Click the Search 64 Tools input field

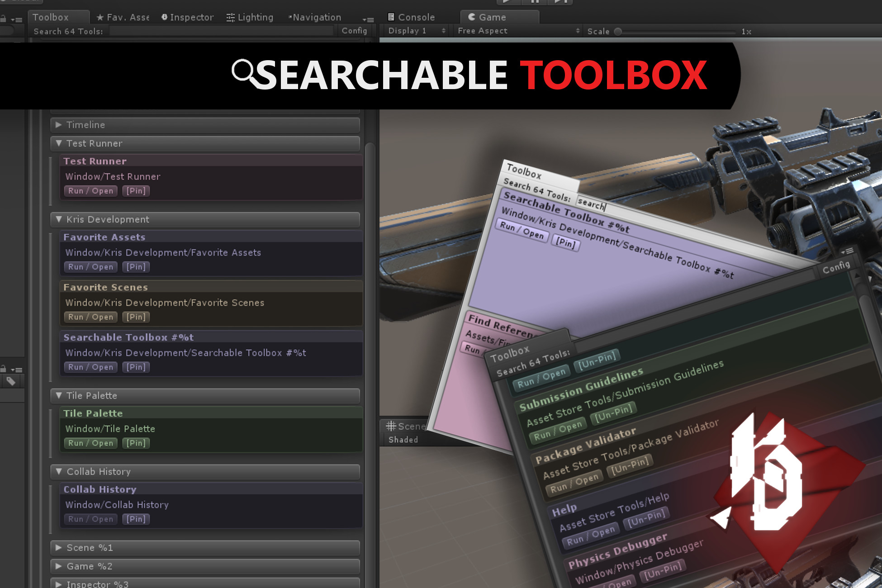tap(222, 31)
